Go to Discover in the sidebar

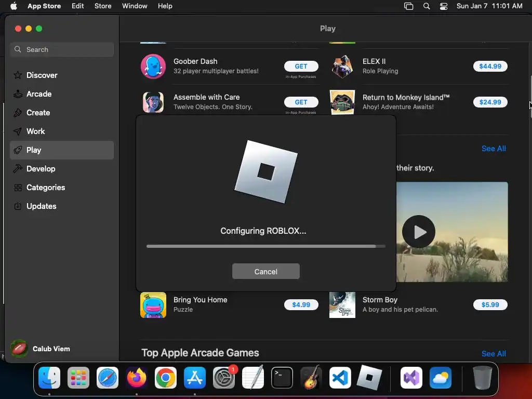(x=62, y=75)
